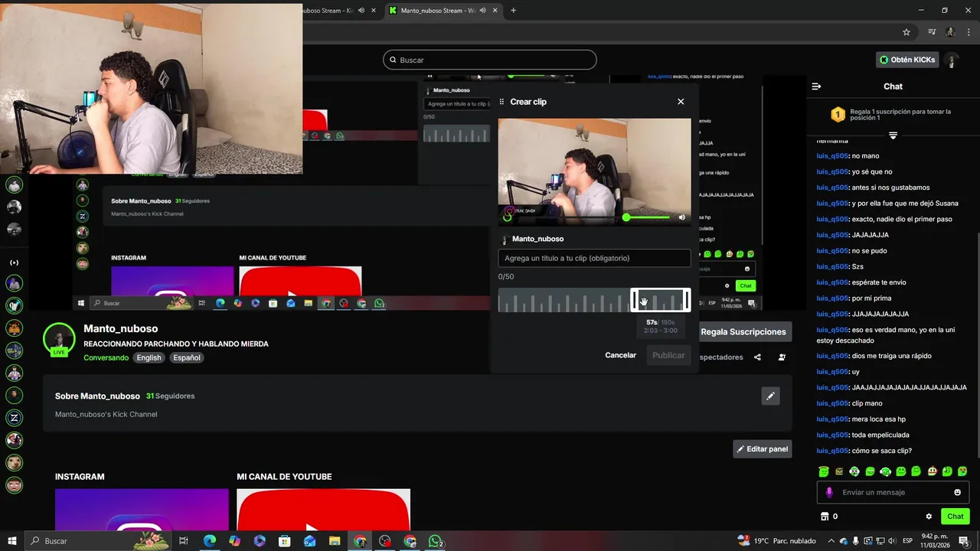Open Task View in taskbar
The image size is (980, 551).
click(x=184, y=541)
